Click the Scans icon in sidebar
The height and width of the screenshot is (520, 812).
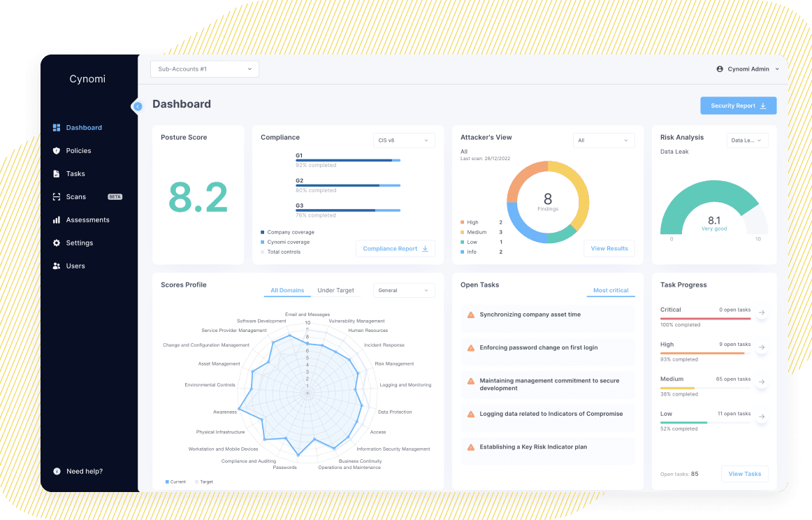[57, 197]
